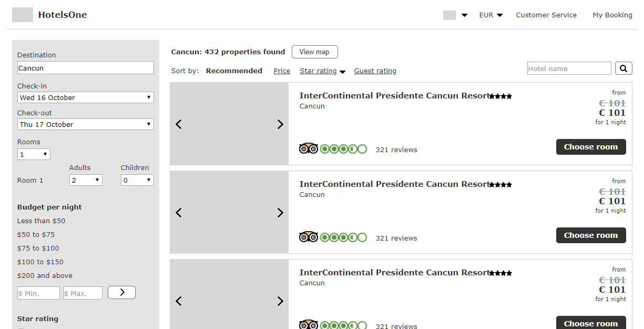This screenshot has width=644, height=329.
Task: Open second InterContinental Presidente Cancun Resort title
Action: point(394,184)
